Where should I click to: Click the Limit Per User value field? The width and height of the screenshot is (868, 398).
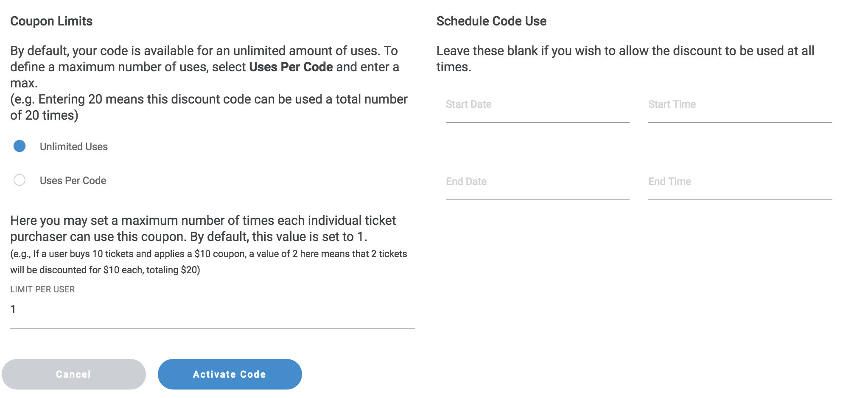coord(212,310)
